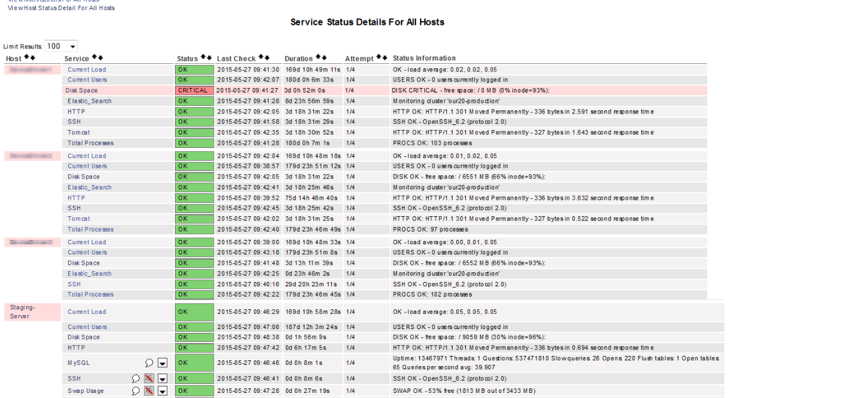868x398 pixels.
Task: Click notifications-disabled icon in SSH Staging-Server row
Action: click(149, 378)
